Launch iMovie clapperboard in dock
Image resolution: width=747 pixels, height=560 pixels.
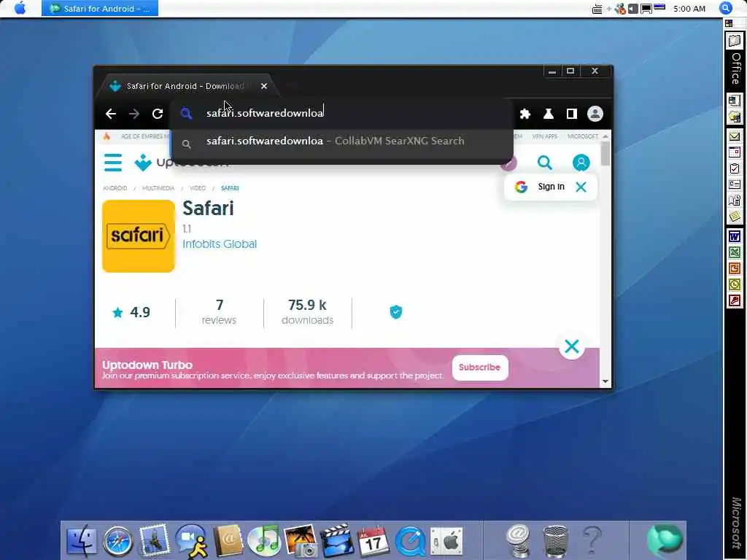tap(337, 540)
